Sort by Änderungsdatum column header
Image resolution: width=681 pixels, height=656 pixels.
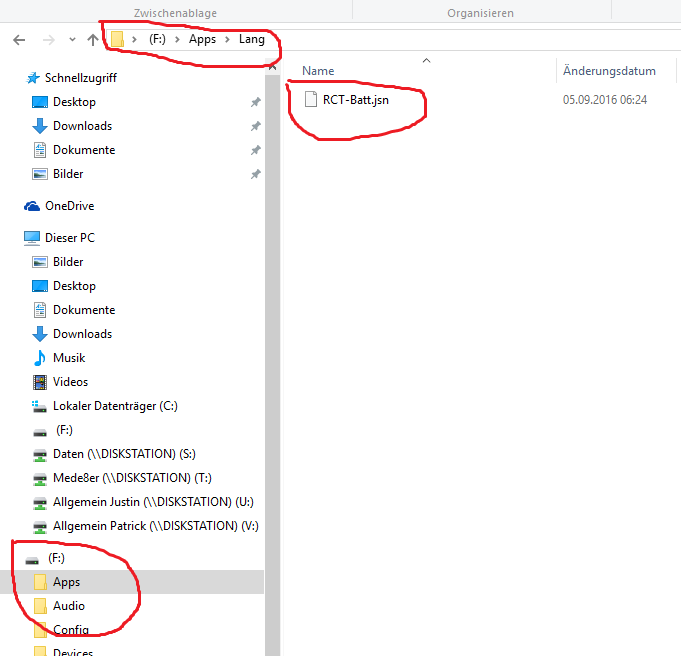(609, 71)
